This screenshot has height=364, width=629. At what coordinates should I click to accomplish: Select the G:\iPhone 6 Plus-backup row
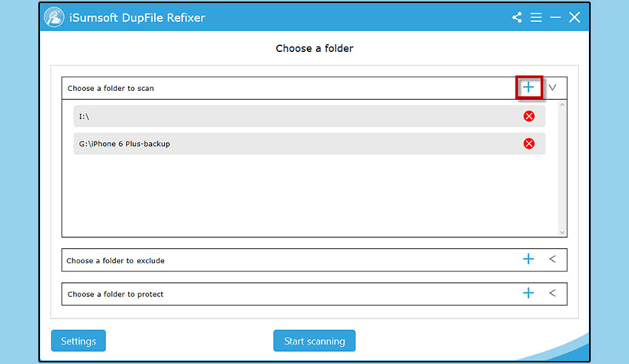coord(309,144)
